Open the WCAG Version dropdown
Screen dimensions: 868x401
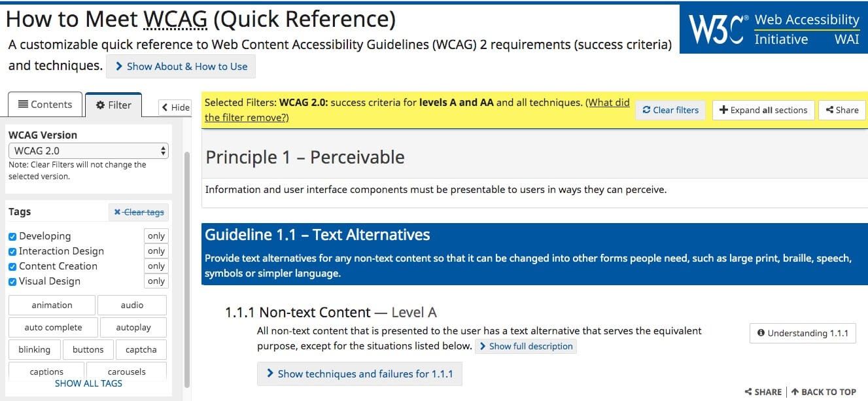coord(88,150)
